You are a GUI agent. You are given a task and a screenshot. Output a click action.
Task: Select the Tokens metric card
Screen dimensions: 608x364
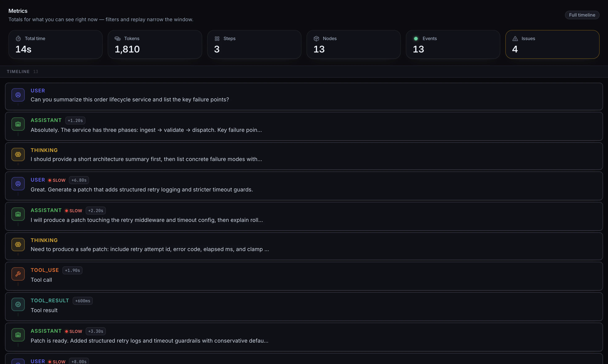(x=155, y=44)
